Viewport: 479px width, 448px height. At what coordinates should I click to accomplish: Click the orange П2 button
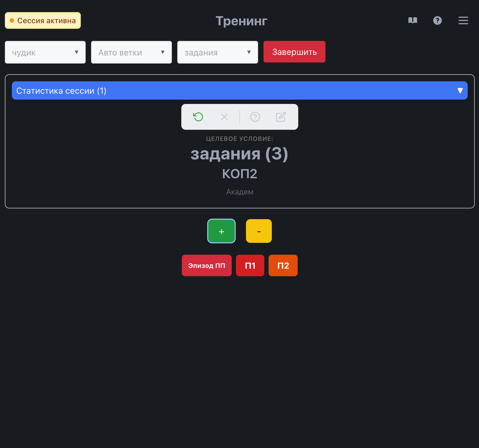283,265
